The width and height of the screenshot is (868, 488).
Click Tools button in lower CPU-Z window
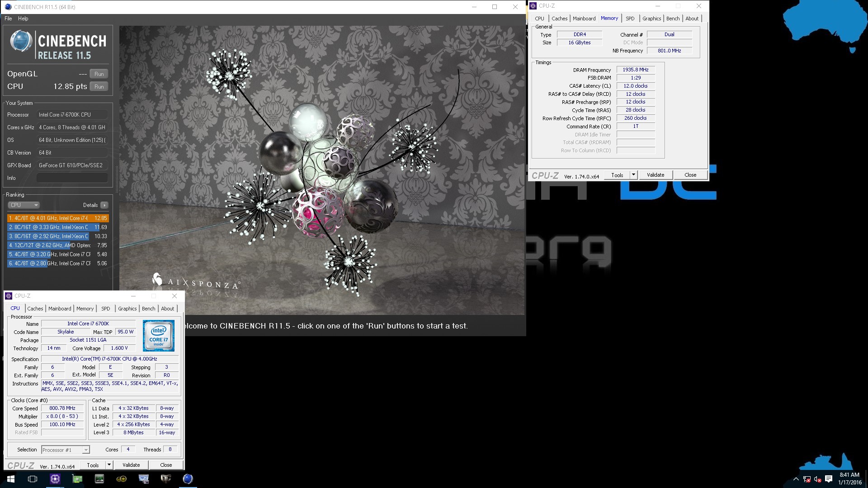click(x=93, y=465)
